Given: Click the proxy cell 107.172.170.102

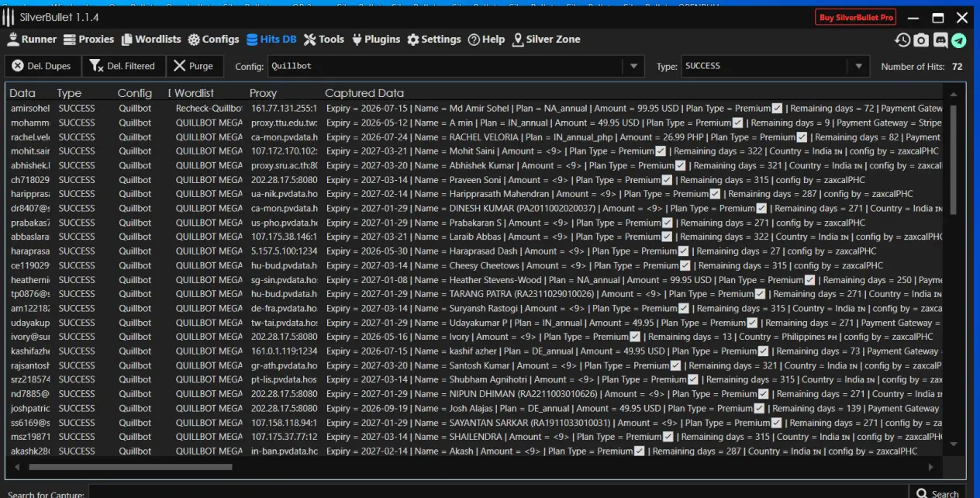Looking at the screenshot, I should 284,151.
